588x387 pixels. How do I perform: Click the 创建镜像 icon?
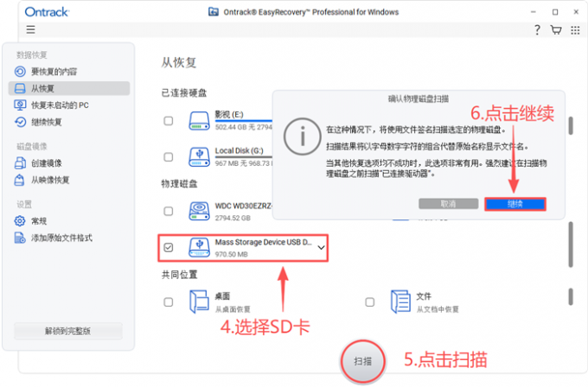[20, 163]
